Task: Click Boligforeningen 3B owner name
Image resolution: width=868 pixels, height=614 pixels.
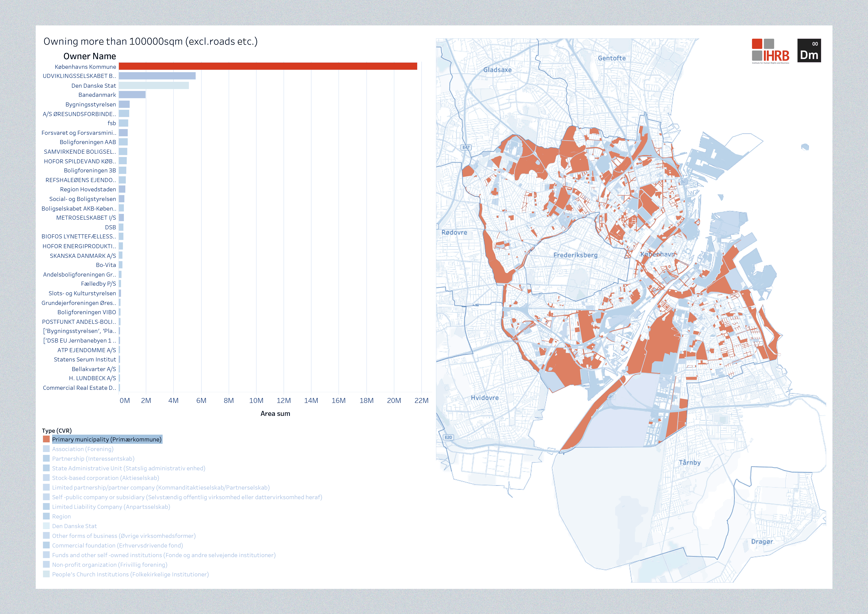Action: (90, 170)
